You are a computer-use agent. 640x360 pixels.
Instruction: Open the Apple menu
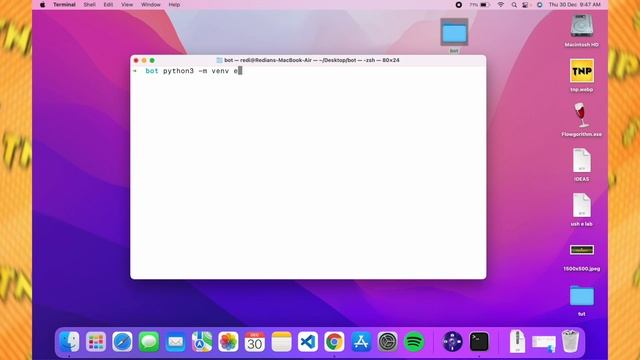pyautogui.click(x=42, y=5)
